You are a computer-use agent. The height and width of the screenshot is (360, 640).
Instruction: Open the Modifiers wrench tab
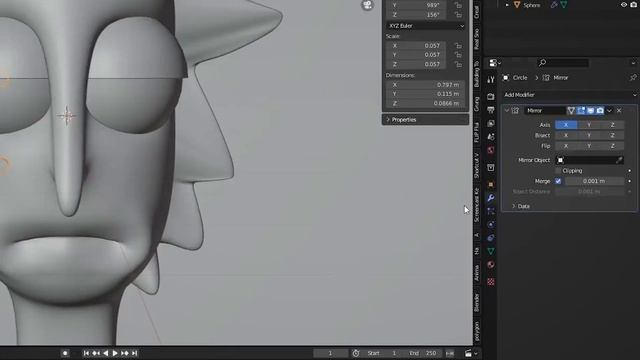(x=491, y=198)
